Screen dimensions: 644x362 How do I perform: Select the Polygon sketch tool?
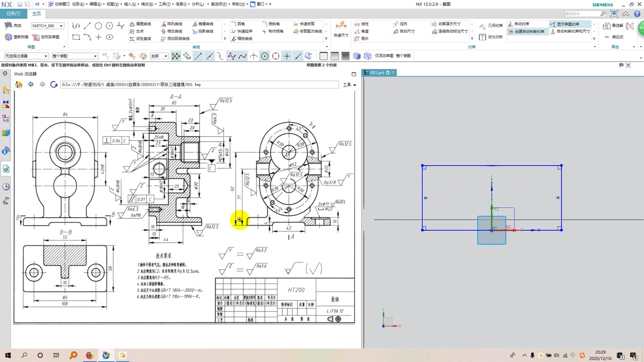point(109,26)
